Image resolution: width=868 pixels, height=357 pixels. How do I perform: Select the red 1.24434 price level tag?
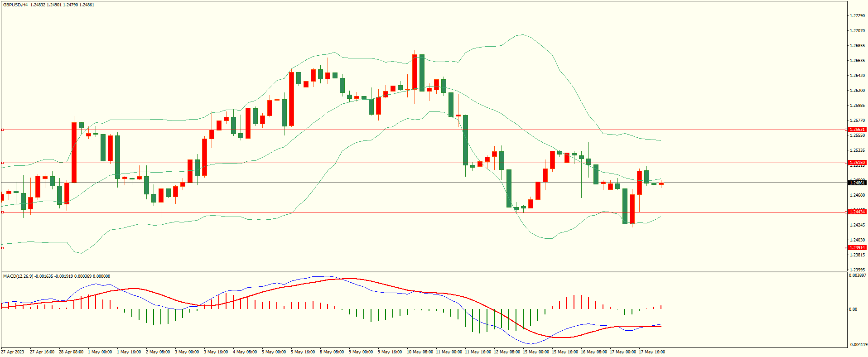point(857,212)
